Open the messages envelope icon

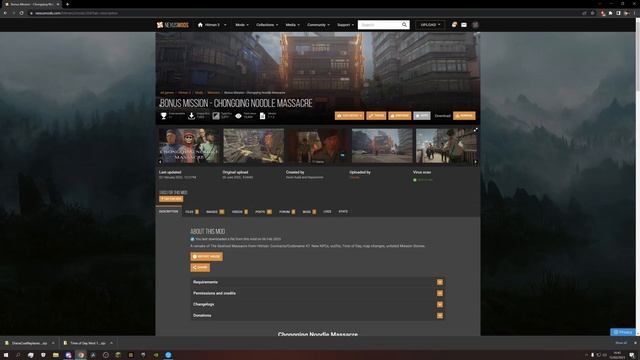(464, 25)
